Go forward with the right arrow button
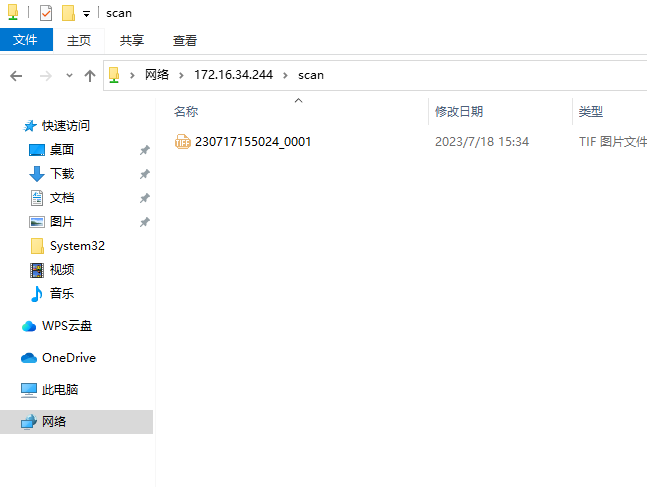The image size is (647, 487). coord(46,76)
